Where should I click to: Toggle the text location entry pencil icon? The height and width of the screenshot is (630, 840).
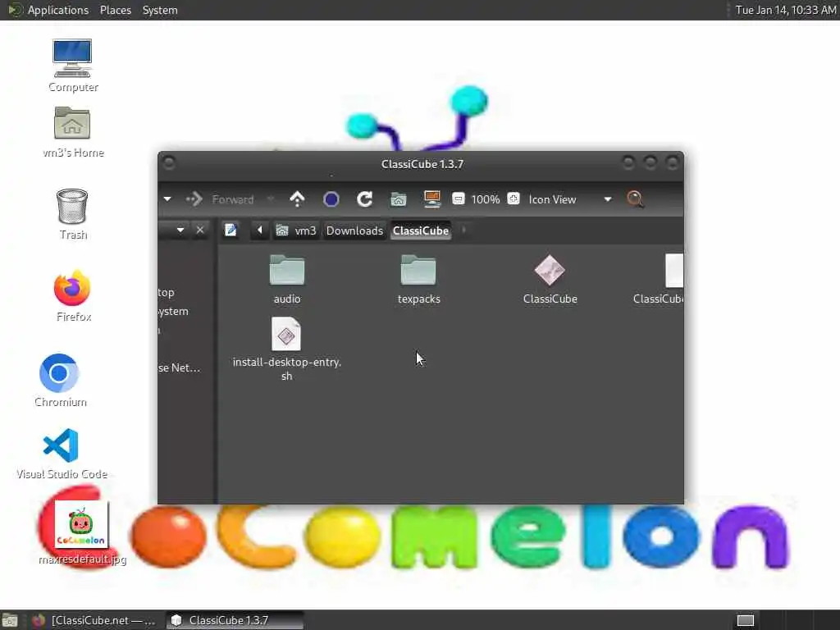[231, 231]
